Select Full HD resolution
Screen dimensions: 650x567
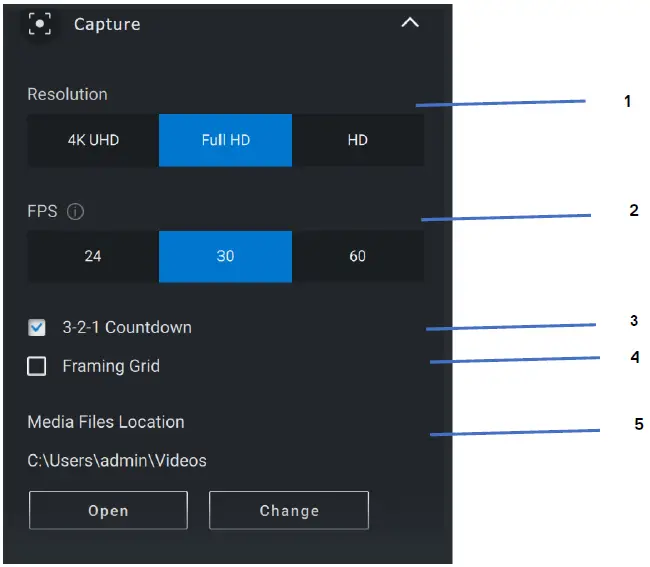226,140
